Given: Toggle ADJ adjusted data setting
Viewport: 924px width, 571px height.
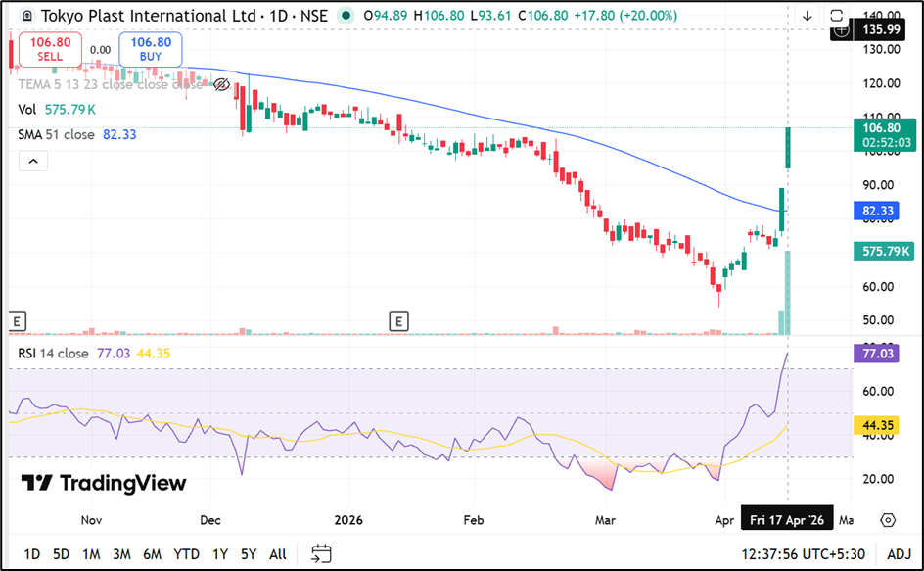Looking at the screenshot, I should click(x=899, y=554).
